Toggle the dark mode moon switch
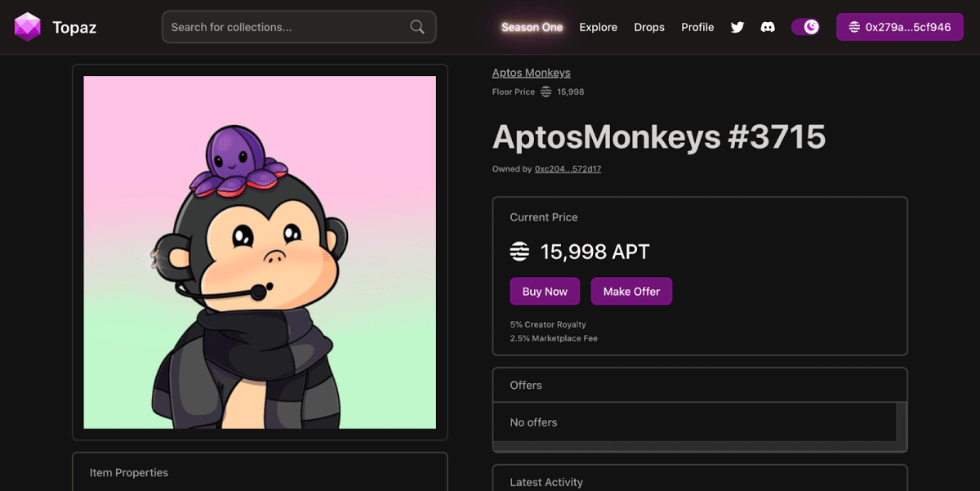980x491 pixels. pos(805,27)
